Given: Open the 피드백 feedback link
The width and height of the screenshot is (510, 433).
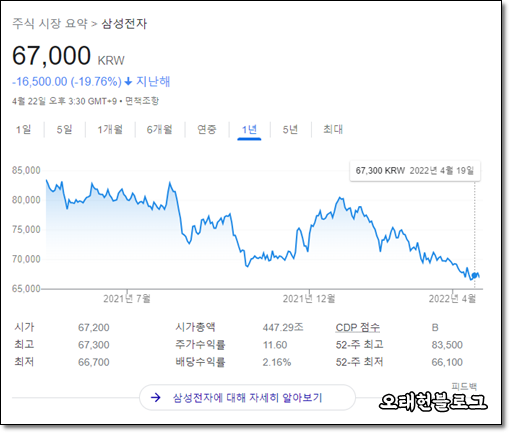Looking at the screenshot, I should tap(464, 386).
